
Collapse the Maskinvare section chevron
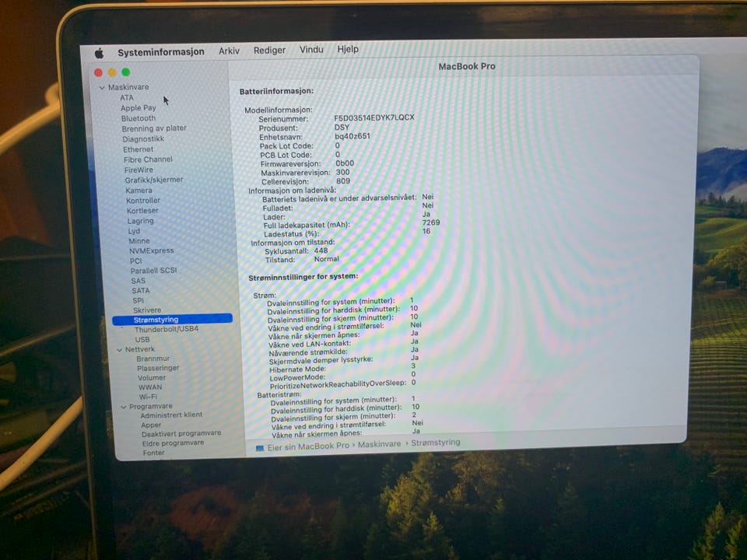(x=102, y=88)
